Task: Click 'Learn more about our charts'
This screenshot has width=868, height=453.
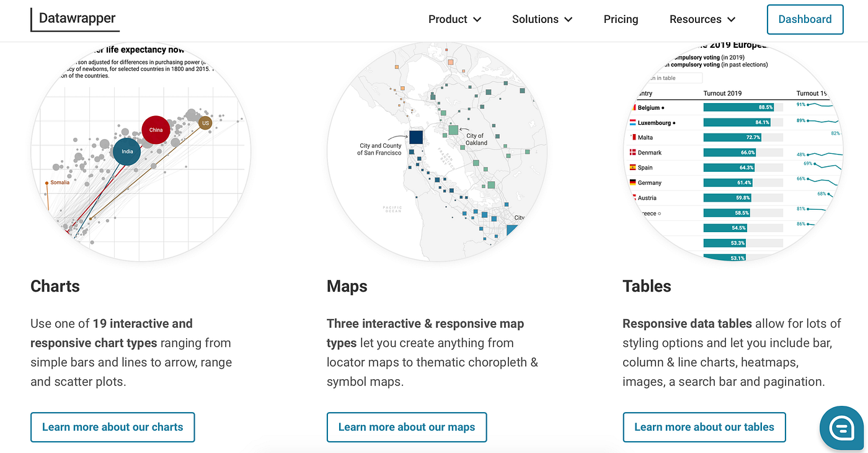Action: (x=112, y=427)
